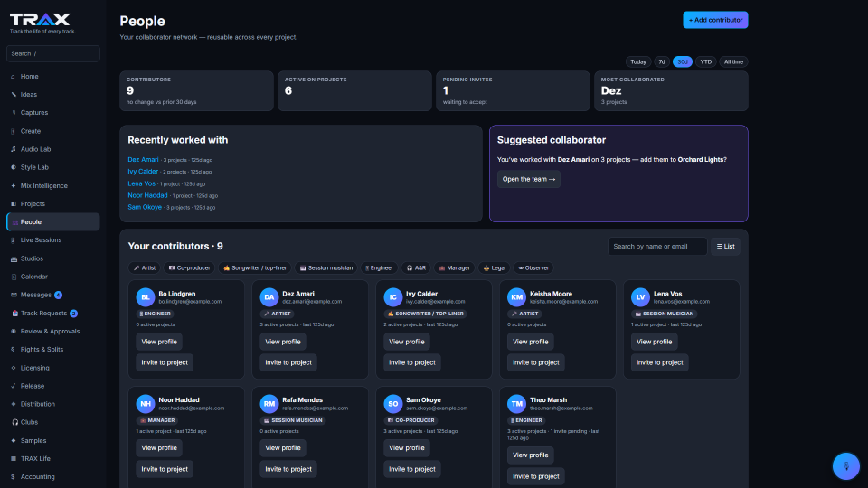Click the Home icon in sidebar
The image size is (868, 488).
click(14, 76)
